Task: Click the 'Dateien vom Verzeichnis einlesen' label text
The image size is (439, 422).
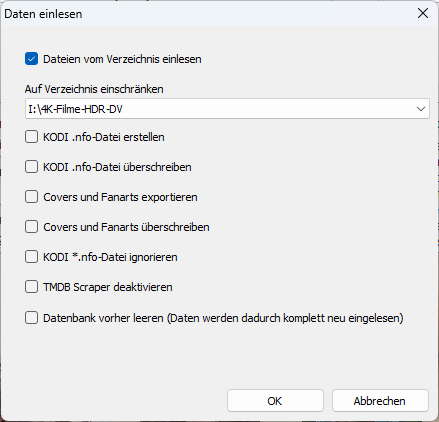Action: click(x=122, y=59)
